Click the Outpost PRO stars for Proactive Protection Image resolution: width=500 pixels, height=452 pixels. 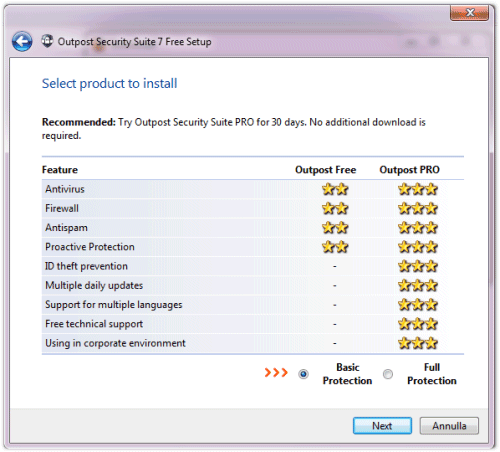pos(418,247)
